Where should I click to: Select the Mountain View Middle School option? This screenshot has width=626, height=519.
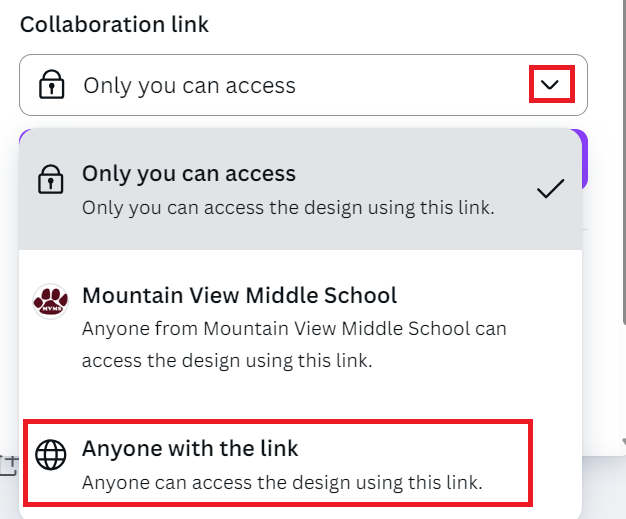pos(300,327)
